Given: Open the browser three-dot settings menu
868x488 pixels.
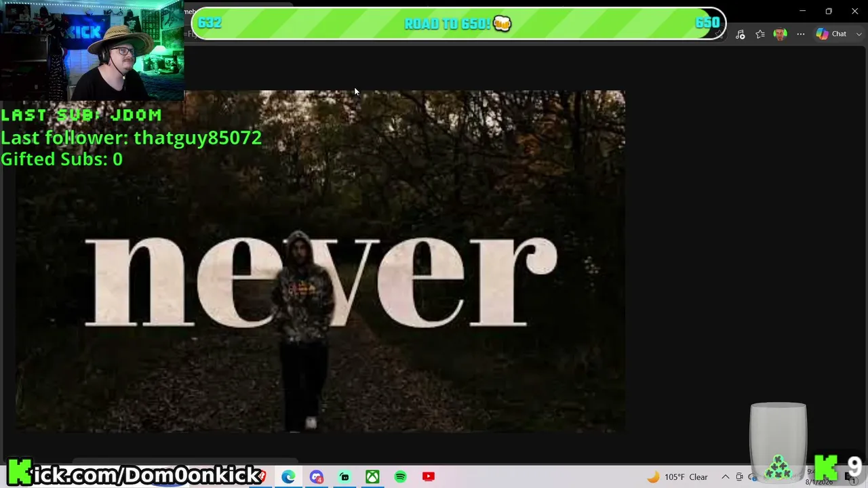Looking at the screenshot, I should [801, 35].
